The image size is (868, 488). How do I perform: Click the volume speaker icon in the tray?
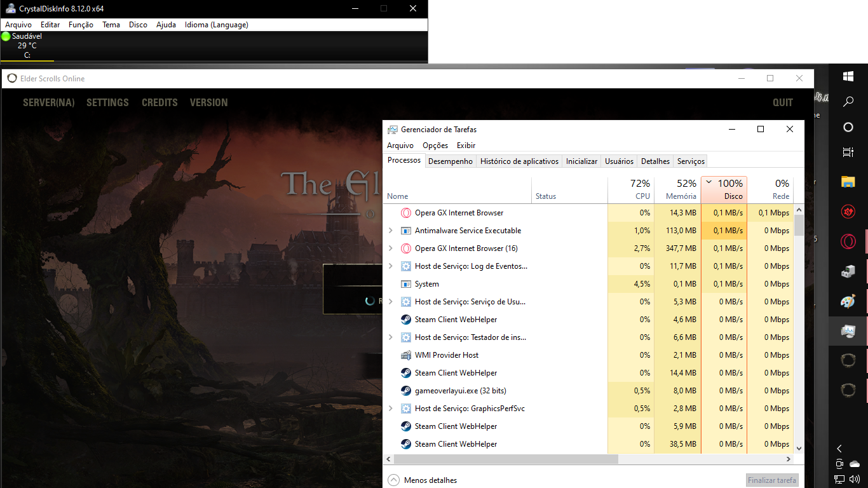(x=855, y=478)
